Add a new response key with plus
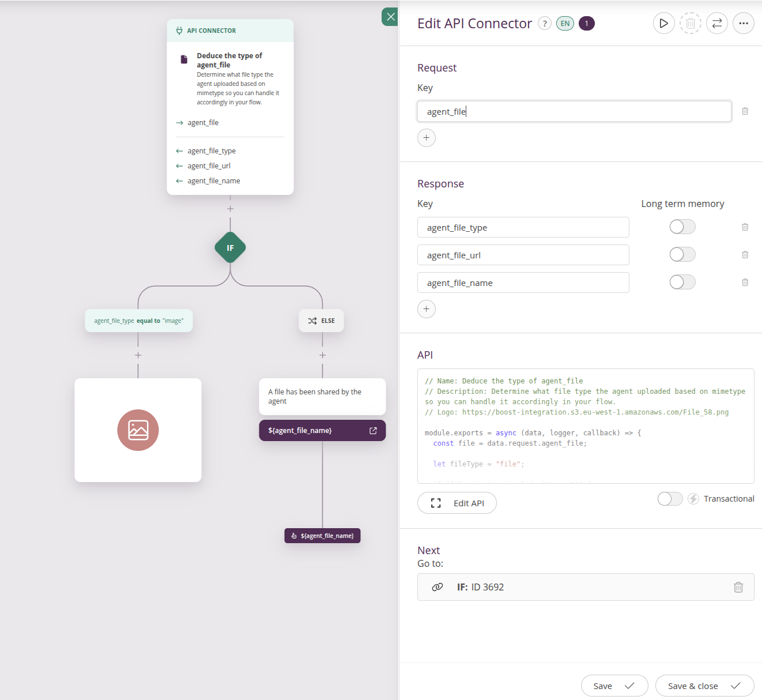The image size is (762, 700). point(426,309)
